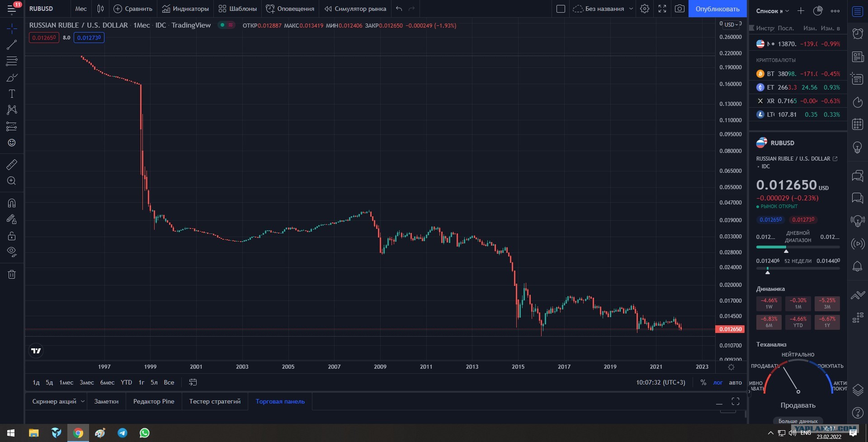
Task: Click the 'Опубликовать' button
Action: coord(717,9)
